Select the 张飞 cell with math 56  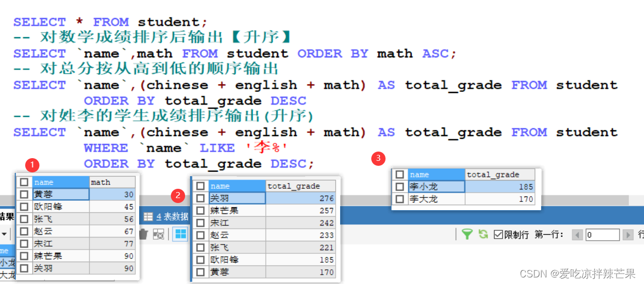(61, 219)
